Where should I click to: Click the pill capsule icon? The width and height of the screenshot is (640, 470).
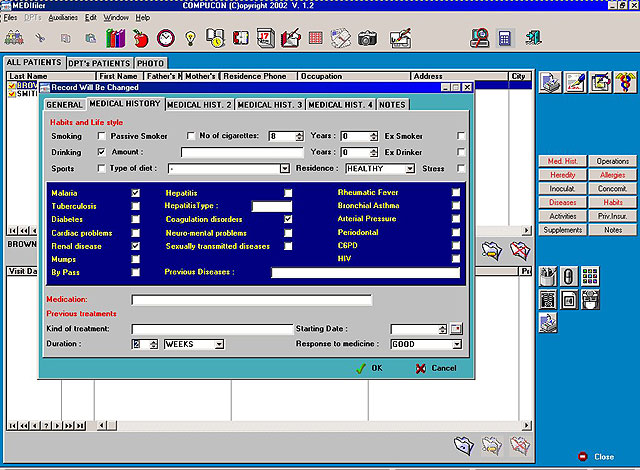point(568,277)
